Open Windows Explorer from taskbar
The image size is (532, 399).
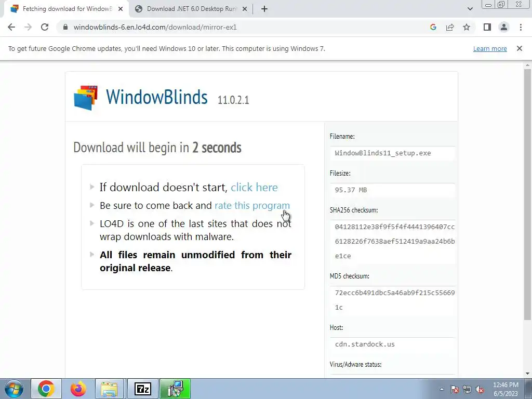pos(109,389)
